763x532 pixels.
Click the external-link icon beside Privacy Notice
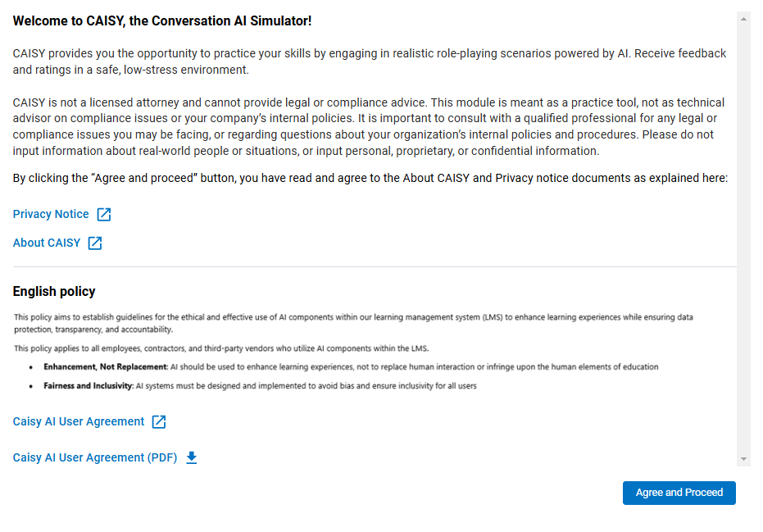104,214
